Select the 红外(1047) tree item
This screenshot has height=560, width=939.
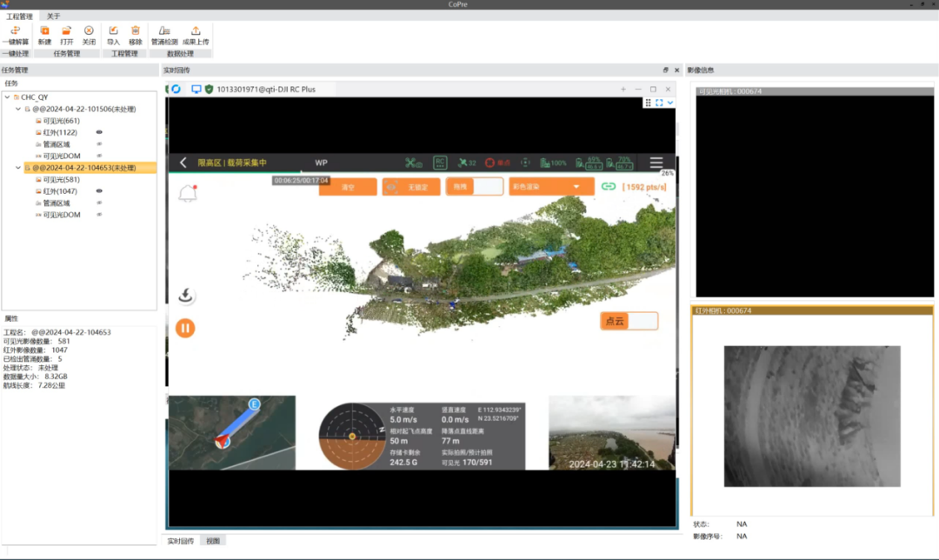coord(59,191)
